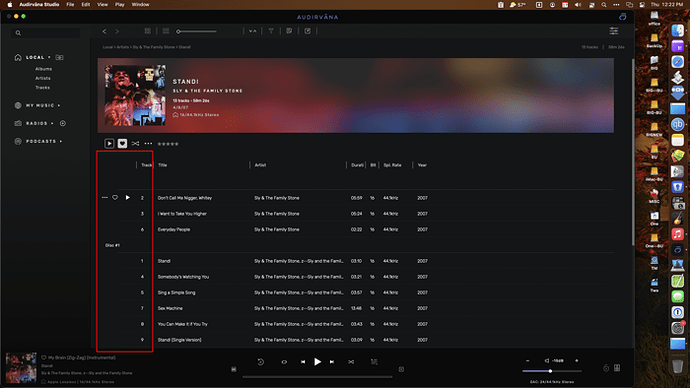The image size is (690, 388).
Task: Adjust the thumbnail size slider in the toolbar
Action: (x=196, y=31)
